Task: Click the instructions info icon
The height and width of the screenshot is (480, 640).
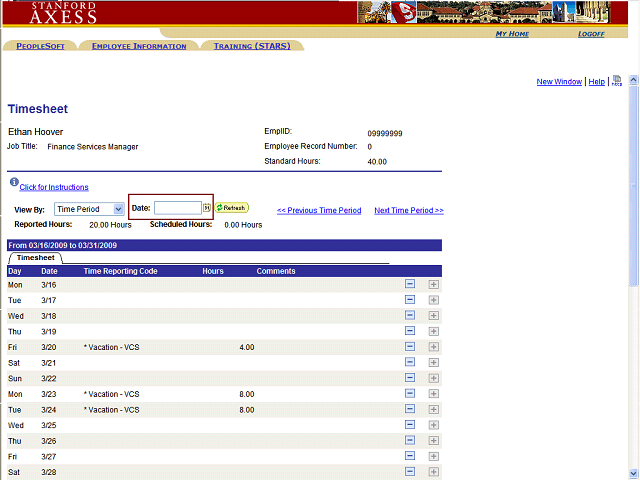Action: 14,183
